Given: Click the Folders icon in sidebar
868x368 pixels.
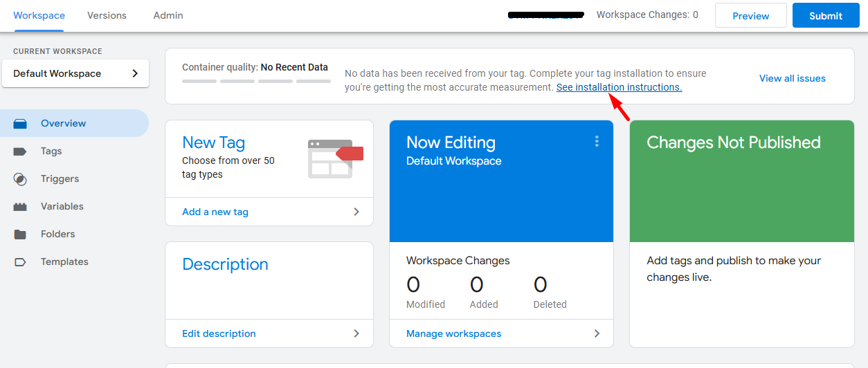Looking at the screenshot, I should coord(20,234).
